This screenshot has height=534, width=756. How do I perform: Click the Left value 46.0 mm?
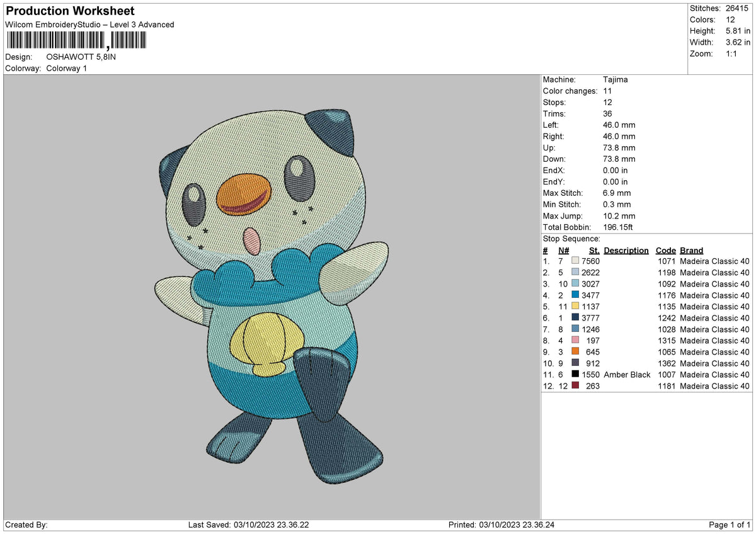point(619,125)
